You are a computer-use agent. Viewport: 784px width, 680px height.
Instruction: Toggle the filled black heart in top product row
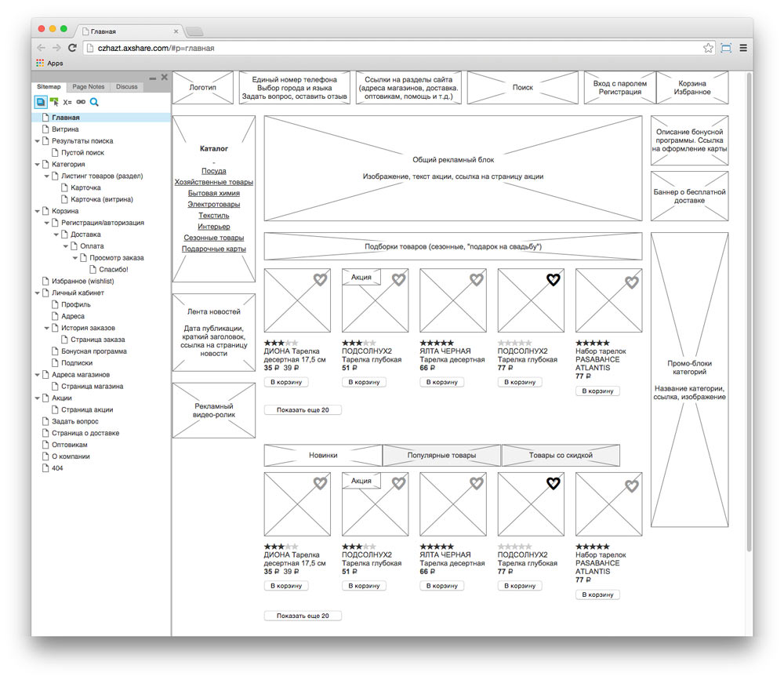pos(553,279)
